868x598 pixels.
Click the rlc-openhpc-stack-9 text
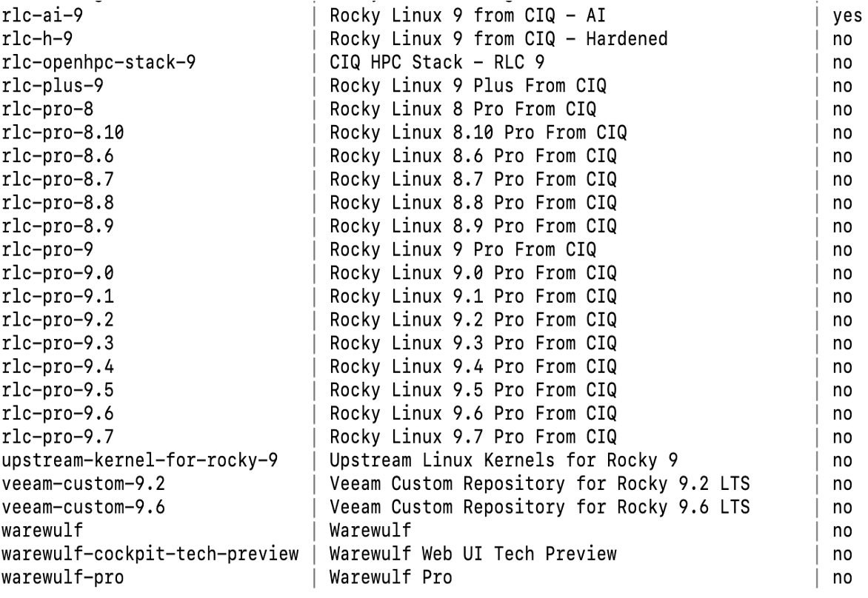(x=99, y=62)
